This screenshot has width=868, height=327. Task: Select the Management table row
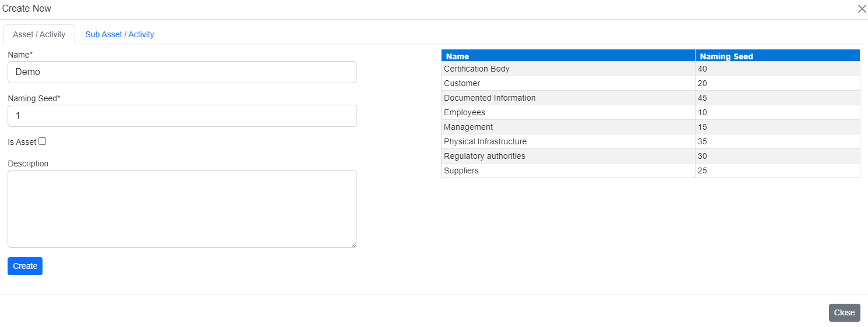point(468,127)
